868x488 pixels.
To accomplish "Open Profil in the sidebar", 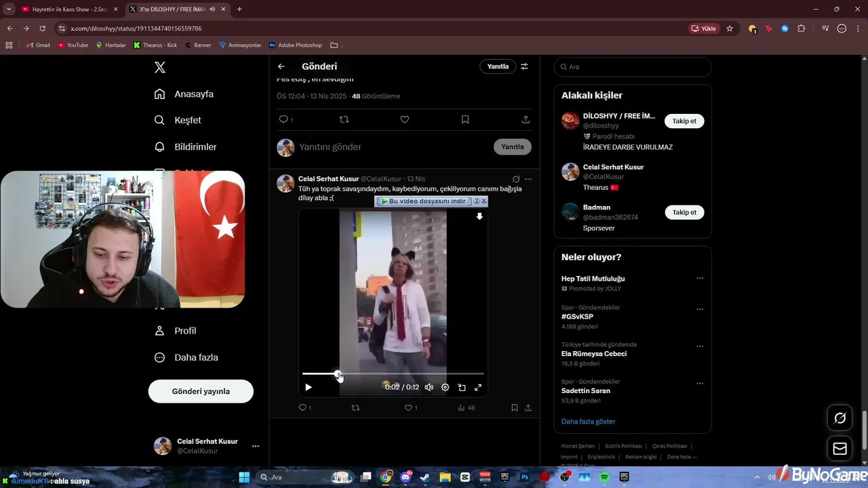I will pyautogui.click(x=175, y=331).
